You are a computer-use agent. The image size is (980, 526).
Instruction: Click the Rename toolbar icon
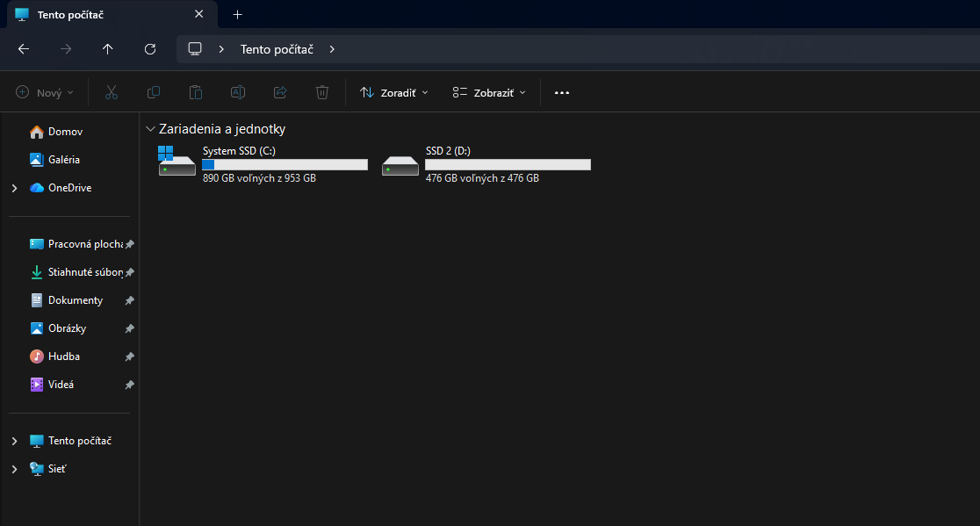(238, 92)
